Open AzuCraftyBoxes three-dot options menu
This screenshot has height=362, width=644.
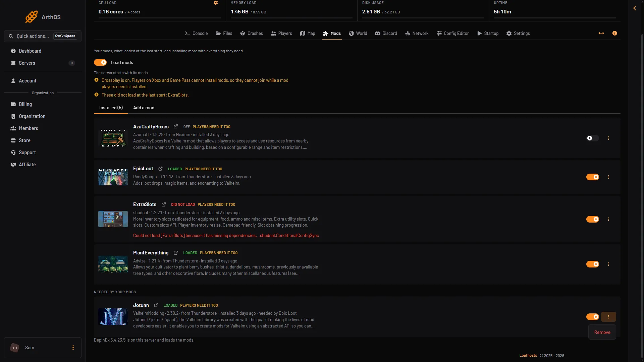coord(608,138)
